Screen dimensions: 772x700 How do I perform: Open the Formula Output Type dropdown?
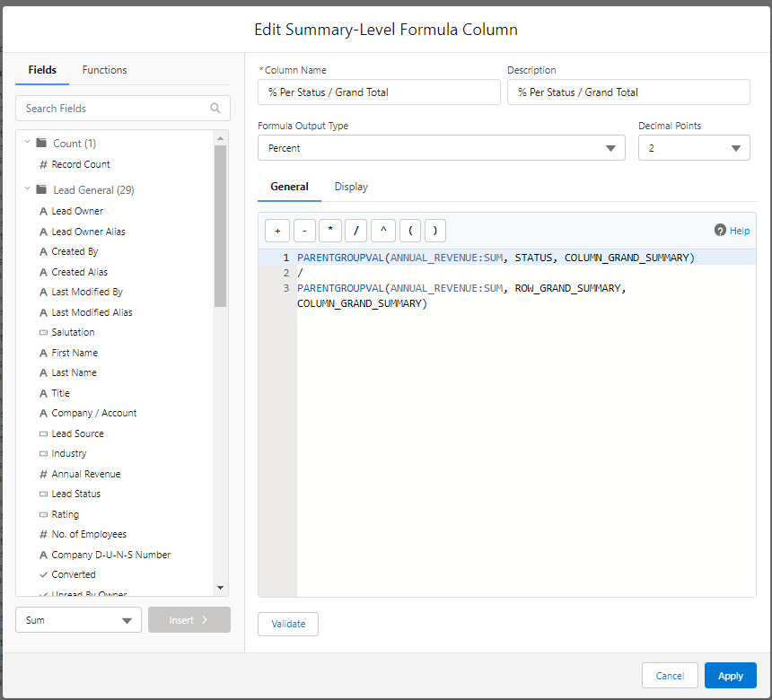click(x=441, y=148)
